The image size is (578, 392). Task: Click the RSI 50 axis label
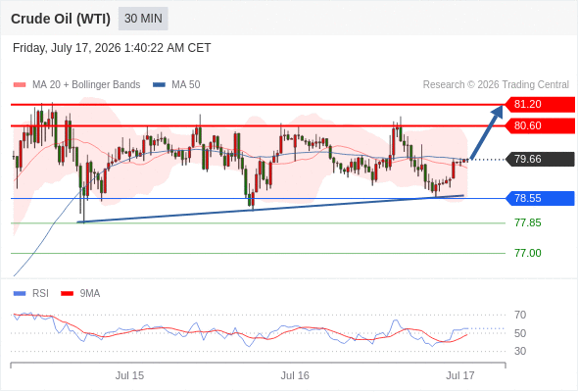(x=520, y=333)
